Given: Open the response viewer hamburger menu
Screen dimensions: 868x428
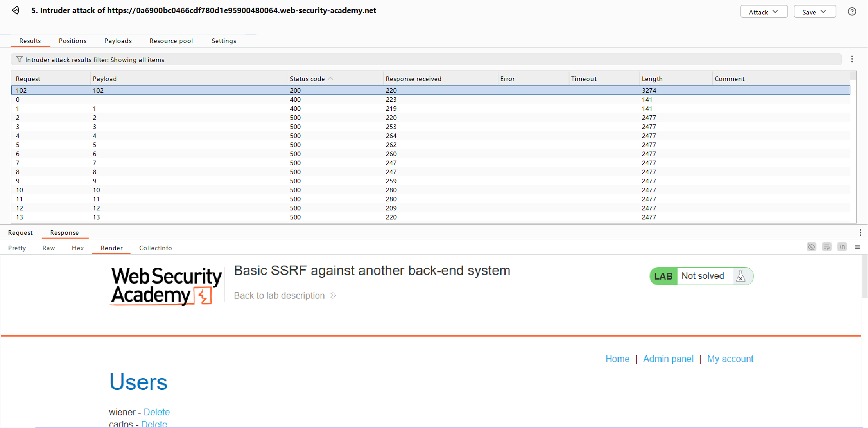Looking at the screenshot, I should (x=857, y=247).
